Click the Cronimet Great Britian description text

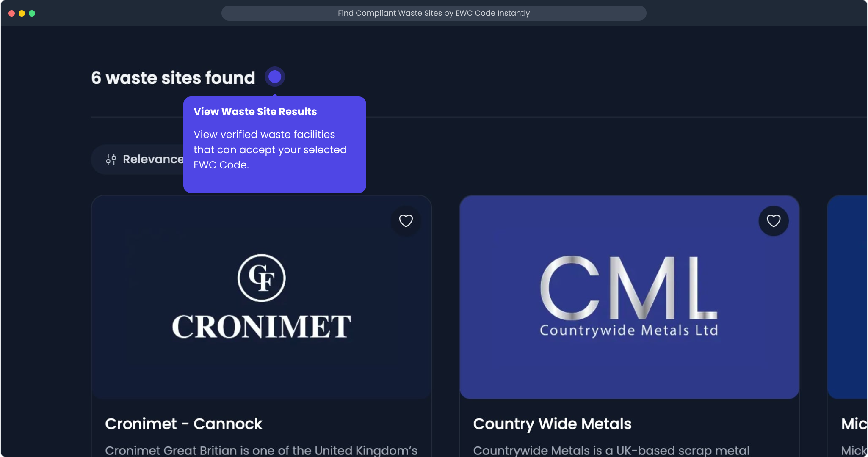[x=261, y=450]
